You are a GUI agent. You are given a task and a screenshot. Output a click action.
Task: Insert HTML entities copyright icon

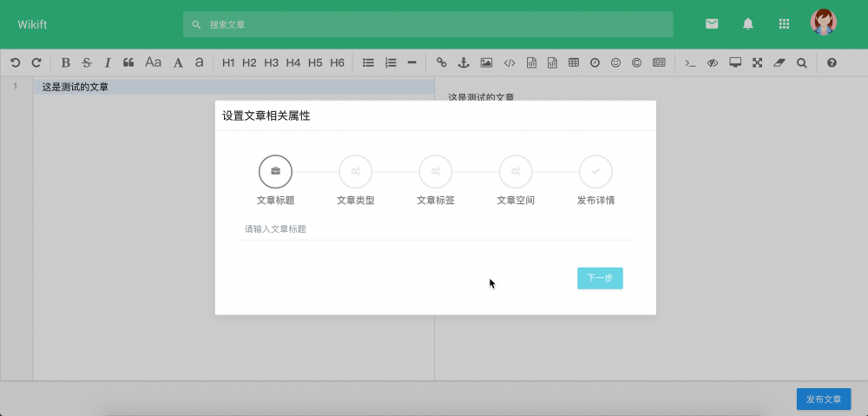[636, 63]
